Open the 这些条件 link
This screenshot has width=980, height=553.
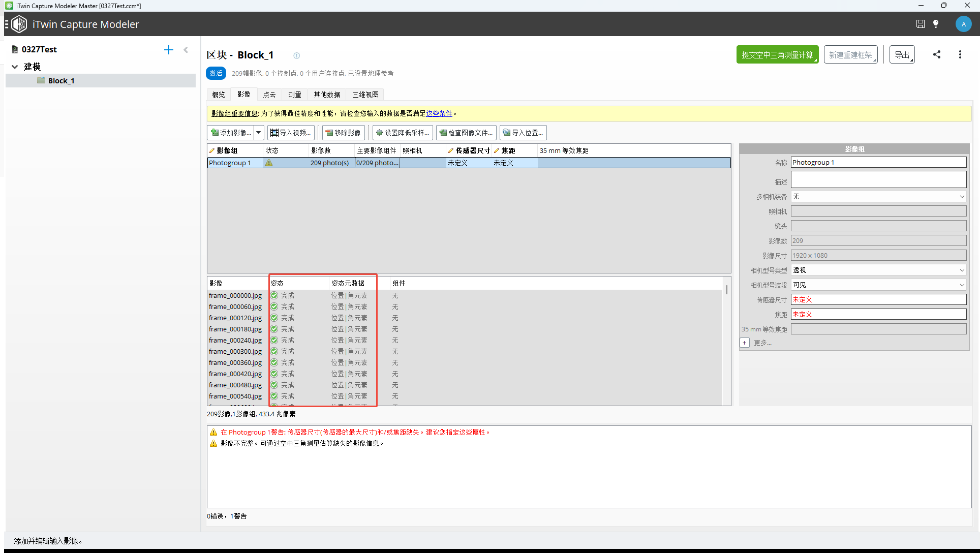coord(439,113)
